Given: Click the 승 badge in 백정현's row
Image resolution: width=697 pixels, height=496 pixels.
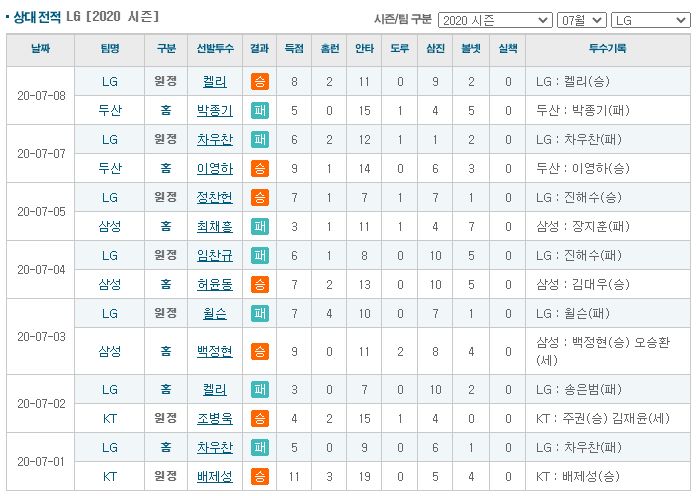Looking at the screenshot, I should tap(260, 352).
